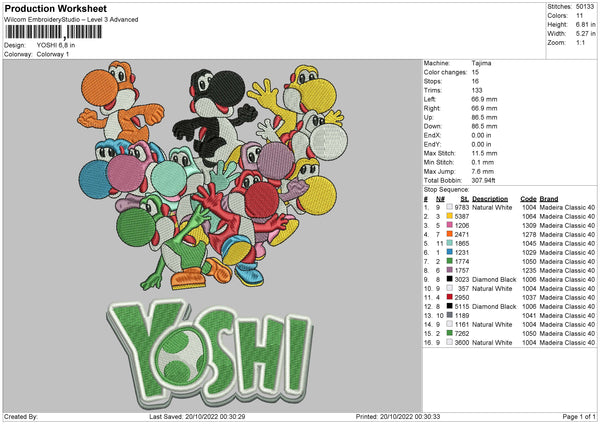Pick the teal swatch in stop 5

450,243
